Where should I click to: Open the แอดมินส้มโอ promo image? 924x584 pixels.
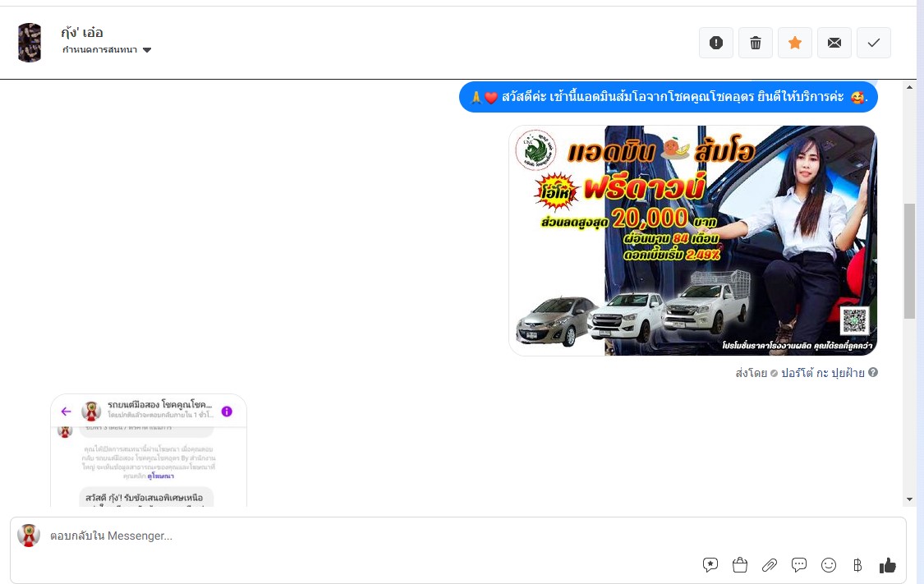[x=692, y=241]
